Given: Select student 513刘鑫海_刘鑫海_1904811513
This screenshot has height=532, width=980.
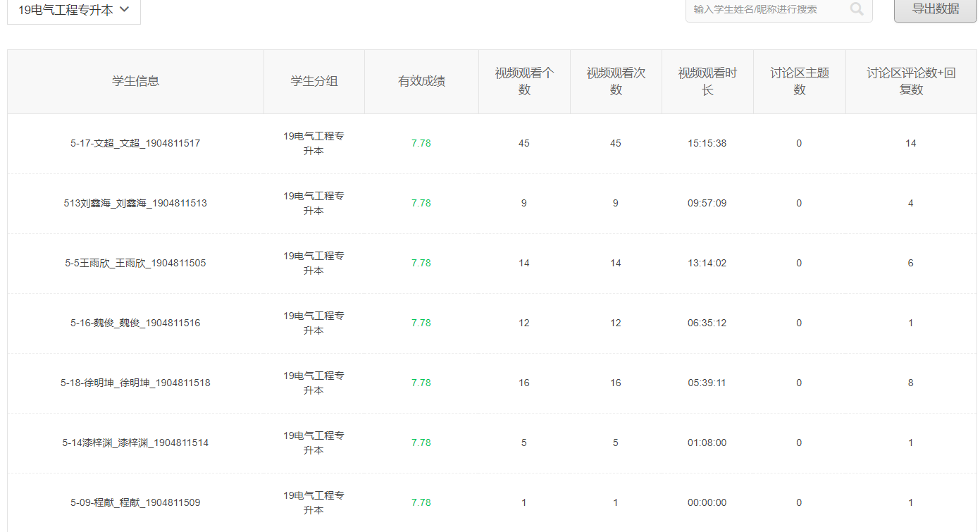Looking at the screenshot, I should (135, 203).
